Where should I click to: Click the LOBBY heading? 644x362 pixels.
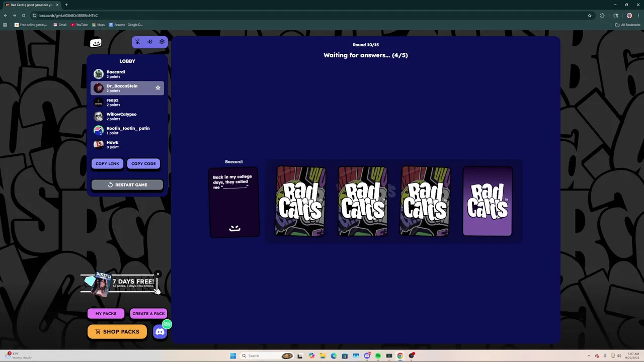click(127, 61)
